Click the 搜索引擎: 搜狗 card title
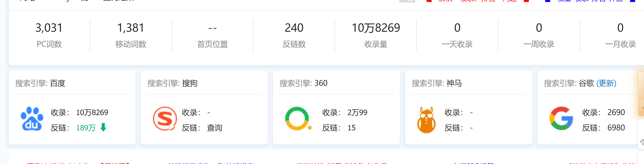Viewport: 644px width, 164px height. pos(173,83)
